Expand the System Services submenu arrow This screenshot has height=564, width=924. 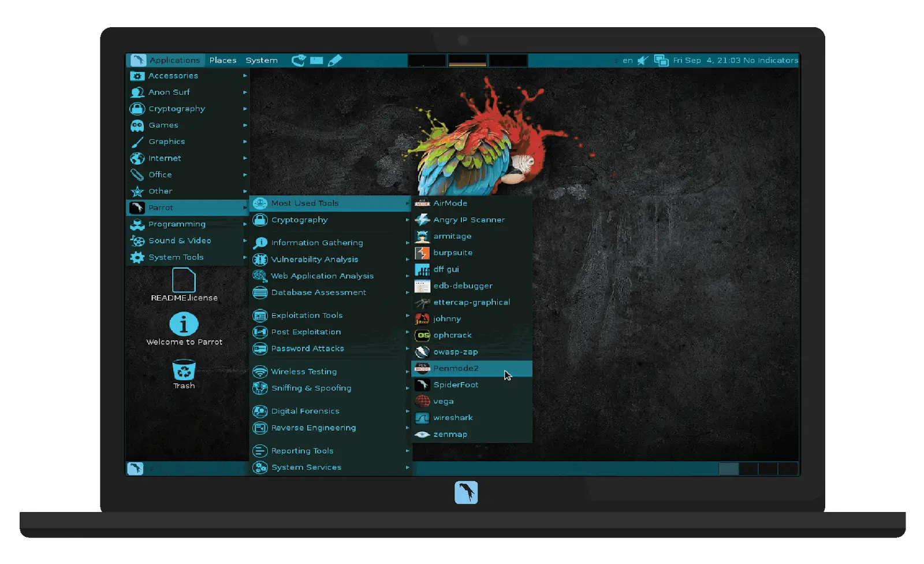pos(407,467)
